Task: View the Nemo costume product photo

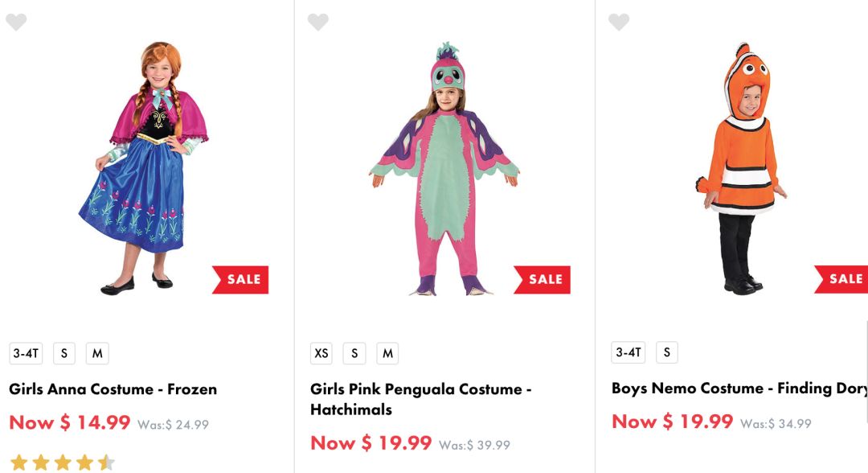Action: click(x=741, y=169)
